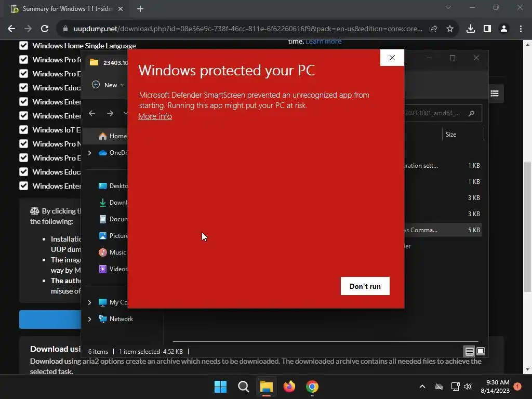This screenshot has width=532, height=399.
Task: Toggle the second Windows Pro E checkbox
Action: point(23,158)
